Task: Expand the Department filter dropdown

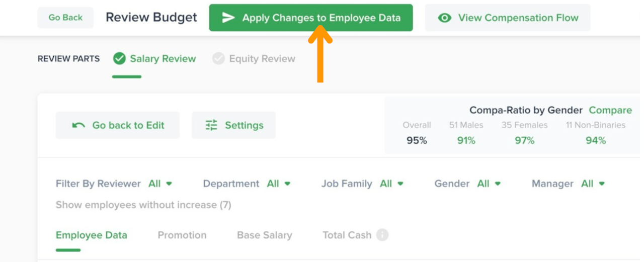Action: coord(279,184)
